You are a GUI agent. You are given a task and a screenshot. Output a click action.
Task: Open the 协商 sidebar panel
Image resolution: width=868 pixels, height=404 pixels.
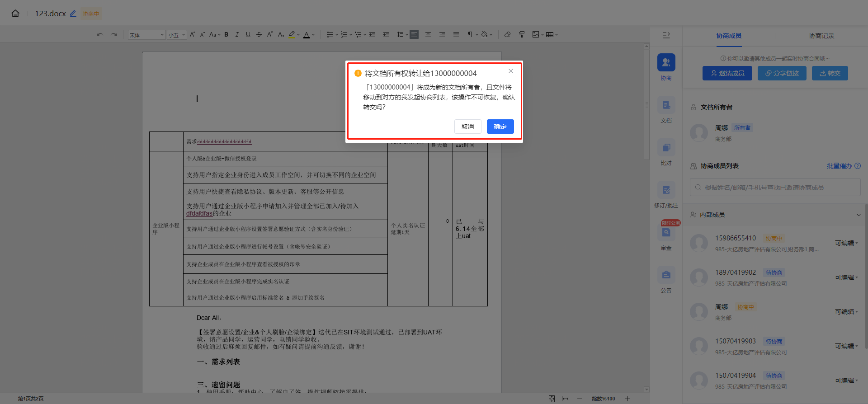[x=666, y=67]
